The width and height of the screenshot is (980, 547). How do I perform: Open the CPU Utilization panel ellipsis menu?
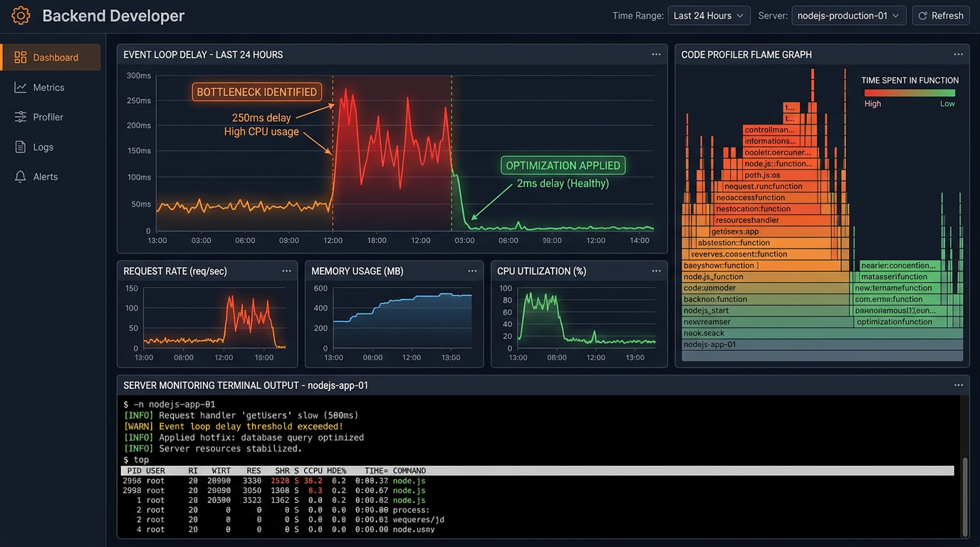[x=656, y=271]
